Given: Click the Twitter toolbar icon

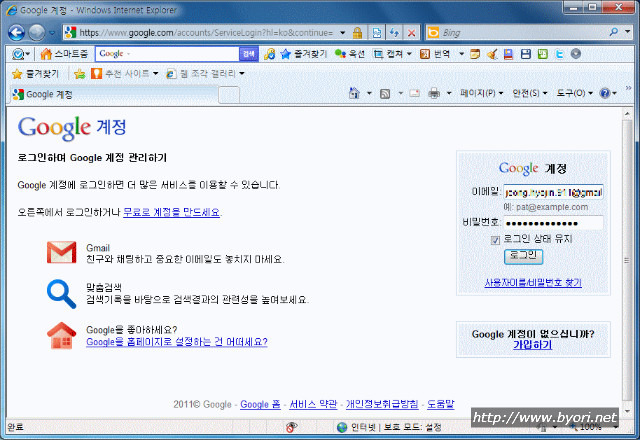Looking at the screenshot, I should [559, 54].
